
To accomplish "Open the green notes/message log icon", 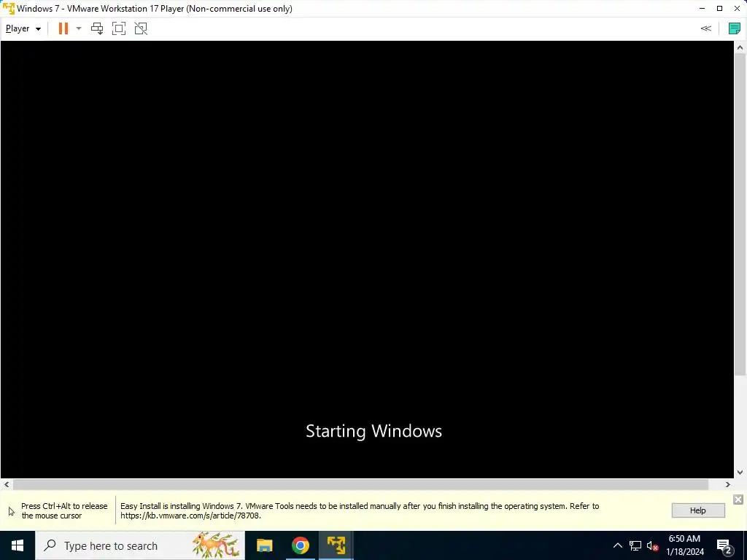I will point(734,28).
